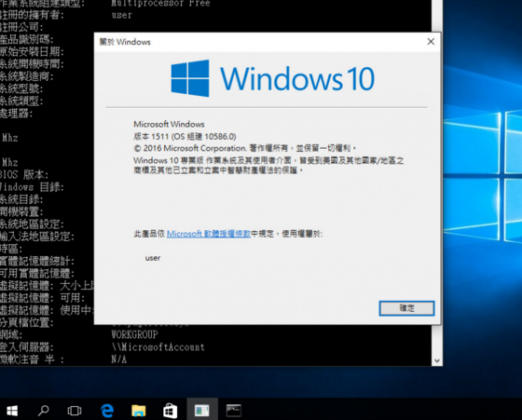Click '\\MicrosoftAccount' text in console
This screenshot has height=420, width=522.
pos(158,347)
